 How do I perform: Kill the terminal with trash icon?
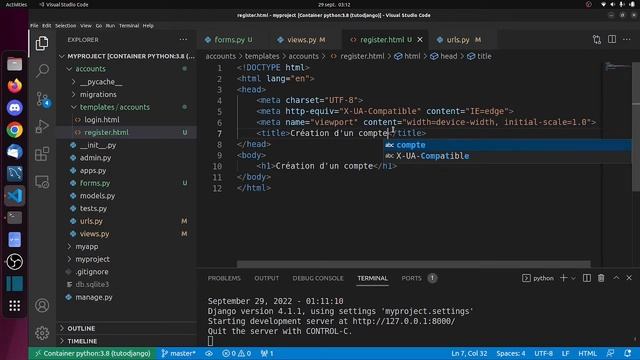coord(601,278)
